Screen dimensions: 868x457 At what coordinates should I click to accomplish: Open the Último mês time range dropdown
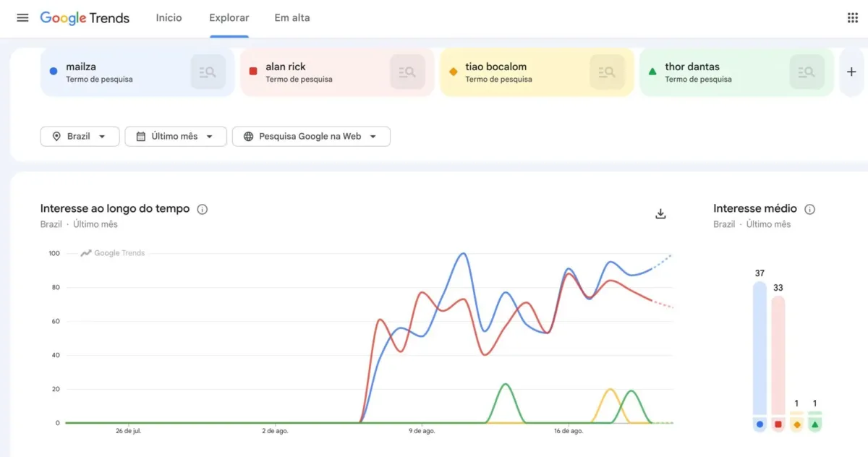[x=176, y=136]
